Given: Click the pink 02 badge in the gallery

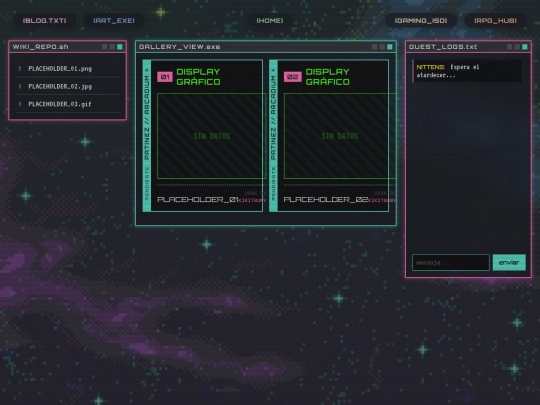Looking at the screenshot, I should point(292,77).
